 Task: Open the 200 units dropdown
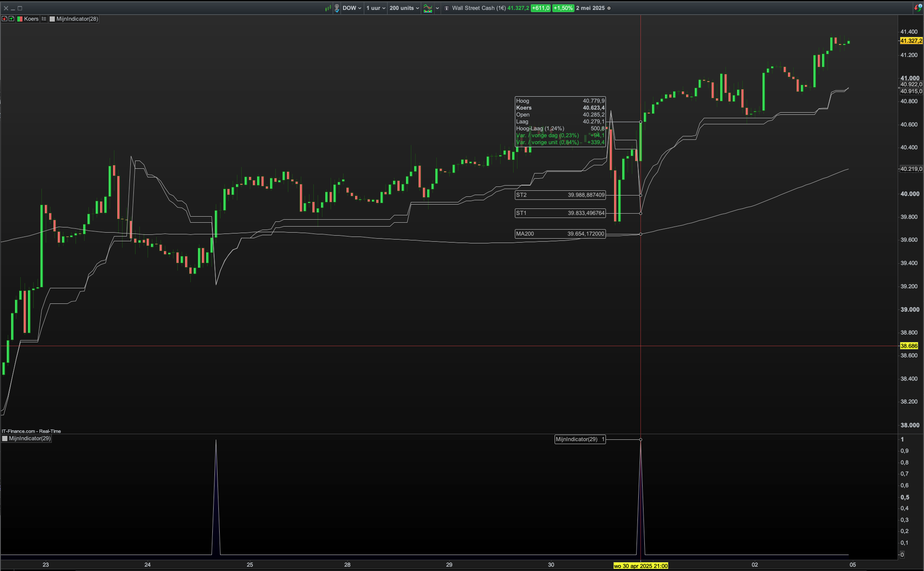click(x=404, y=8)
